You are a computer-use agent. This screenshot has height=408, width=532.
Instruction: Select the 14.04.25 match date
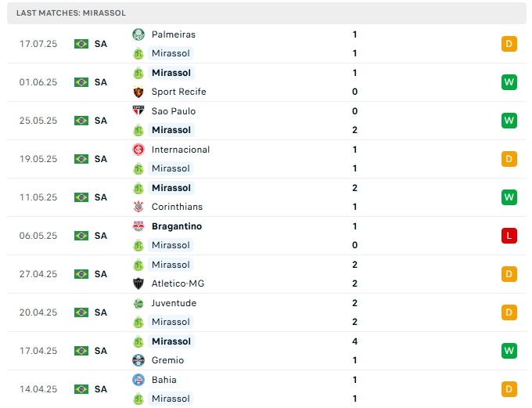coord(38,389)
